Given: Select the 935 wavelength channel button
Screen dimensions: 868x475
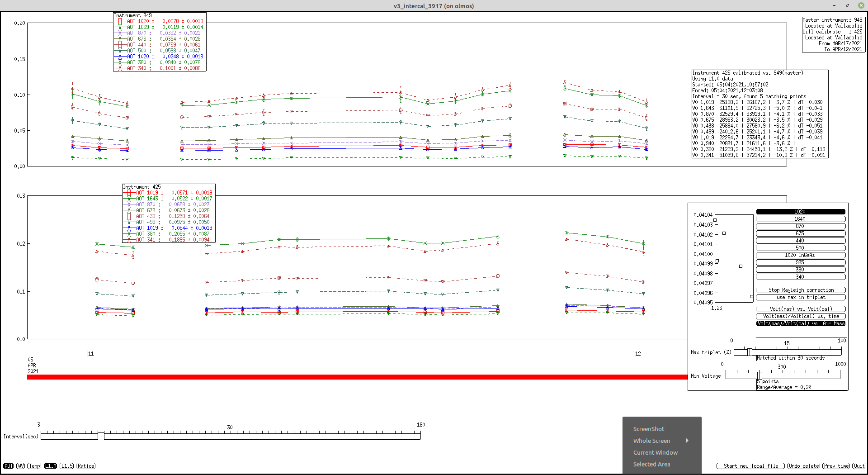Looking at the screenshot, I should (800, 262).
